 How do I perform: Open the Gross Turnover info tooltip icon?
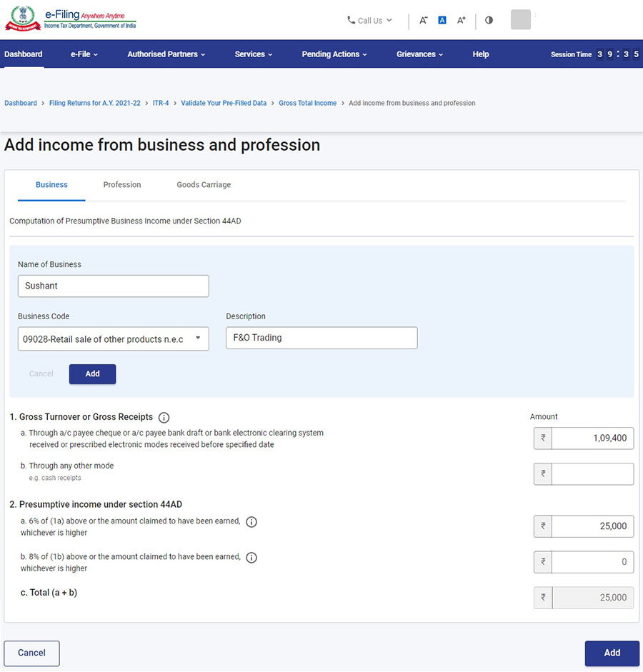click(164, 417)
